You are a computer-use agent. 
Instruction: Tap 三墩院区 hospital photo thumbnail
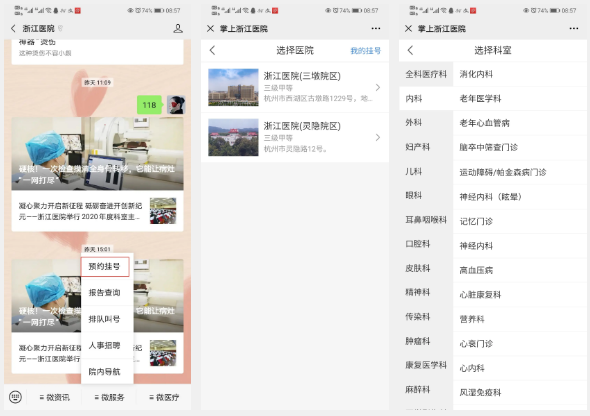[233, 87]
